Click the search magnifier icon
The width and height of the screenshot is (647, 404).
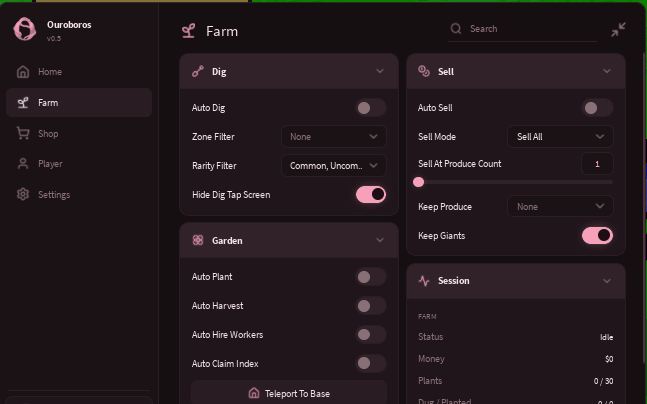point(456,28)
